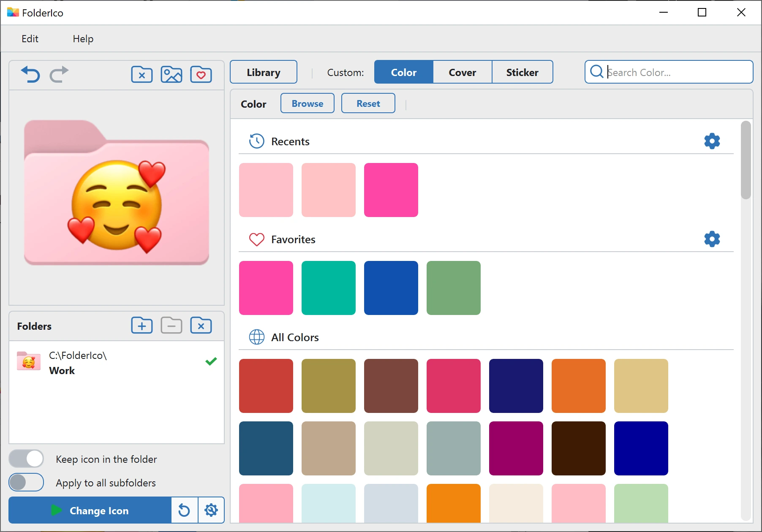Select gray-blue swatch in second row
Image resolution: width=762 pixels, height=532 pixels.
(454, 448)
